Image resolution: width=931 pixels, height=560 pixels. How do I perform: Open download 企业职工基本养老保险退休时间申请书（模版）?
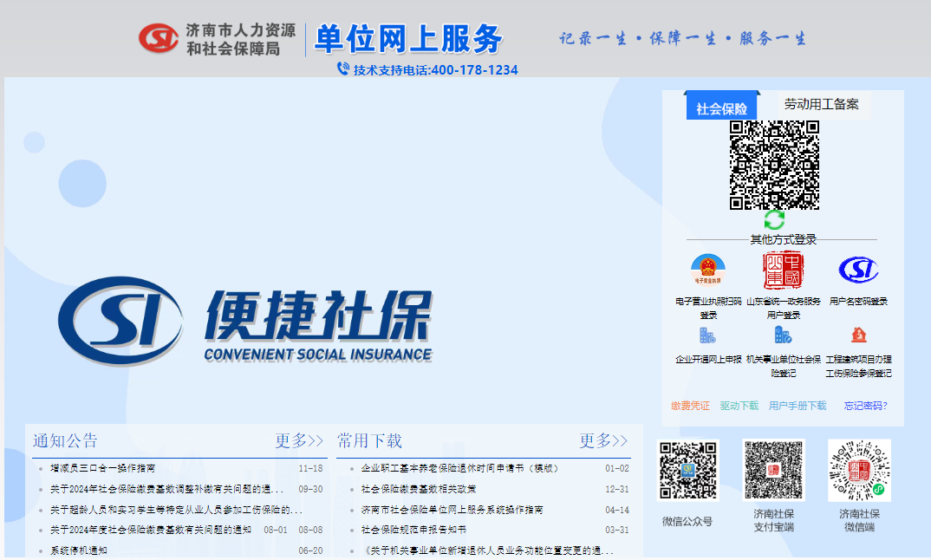(x=460, y=468)
